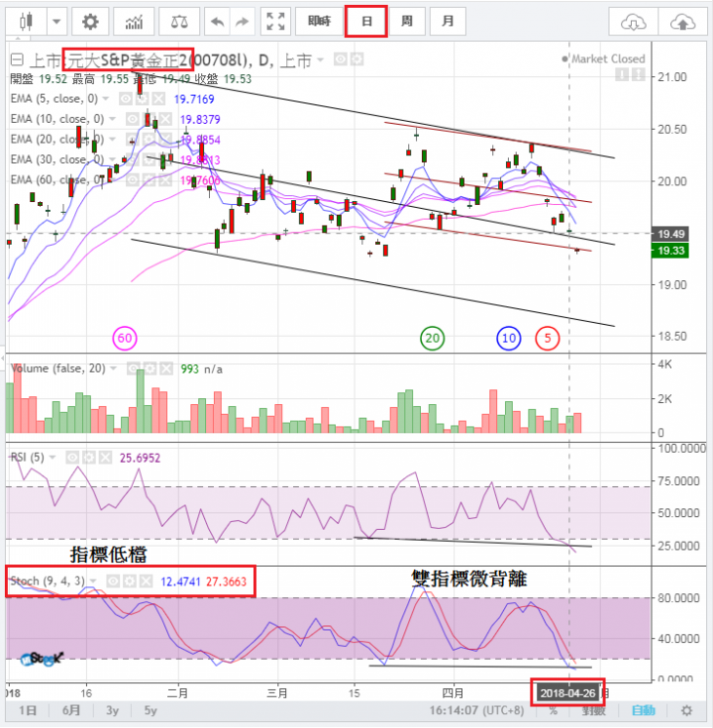Image resolution: width=713 pixels, height=728 pixels.
Task: Toggle fullscreen mode icon
Action: tap(275, 22)
